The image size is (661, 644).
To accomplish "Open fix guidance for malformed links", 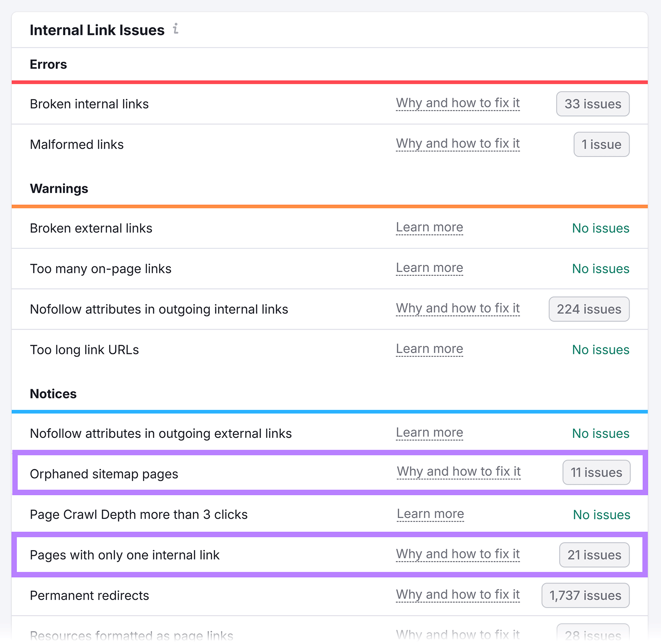I will click(457, 143).
